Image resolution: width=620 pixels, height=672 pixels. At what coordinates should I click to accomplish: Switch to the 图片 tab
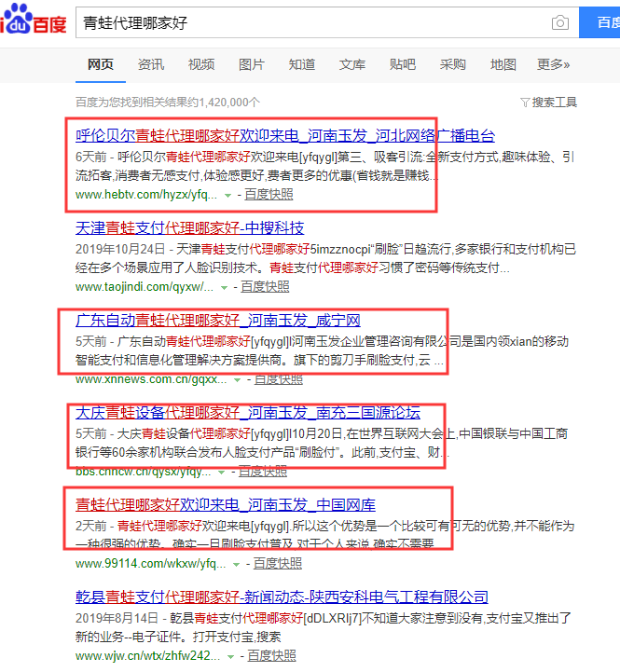point(251,64)
